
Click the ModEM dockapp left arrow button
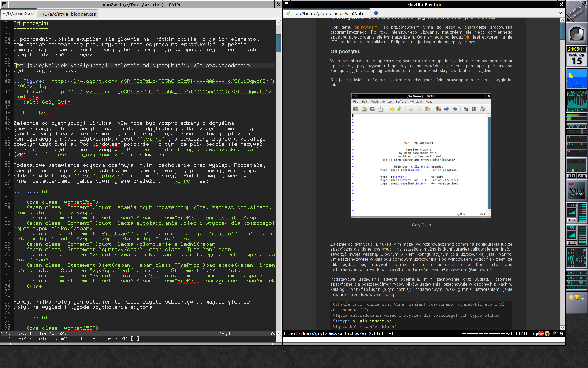point(569,176)
